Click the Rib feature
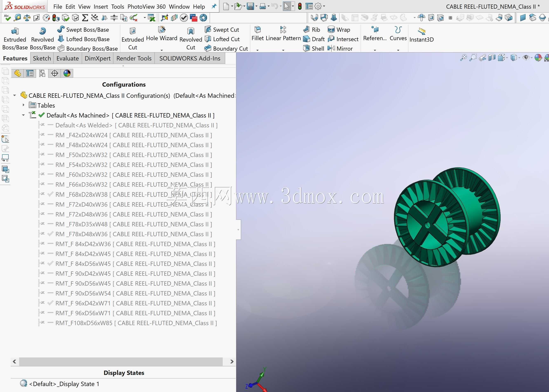 pyautogui.click(x=311, y=29)
